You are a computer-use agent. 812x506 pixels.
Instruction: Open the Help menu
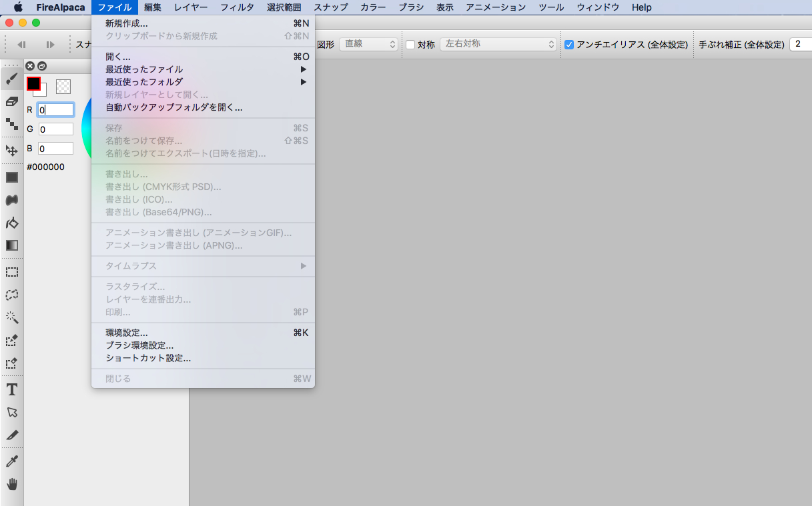pyautogui.click(x=641, y=7)
